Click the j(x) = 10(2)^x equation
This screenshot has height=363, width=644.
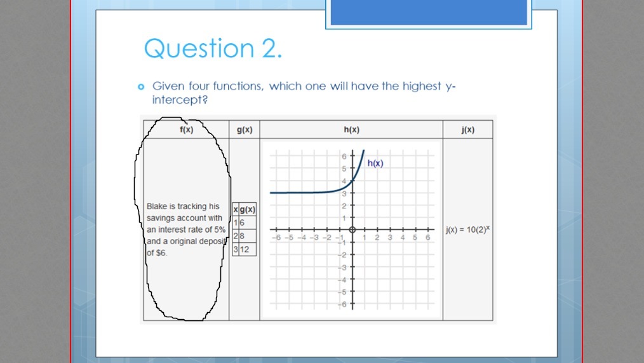(x=468, y=229)
